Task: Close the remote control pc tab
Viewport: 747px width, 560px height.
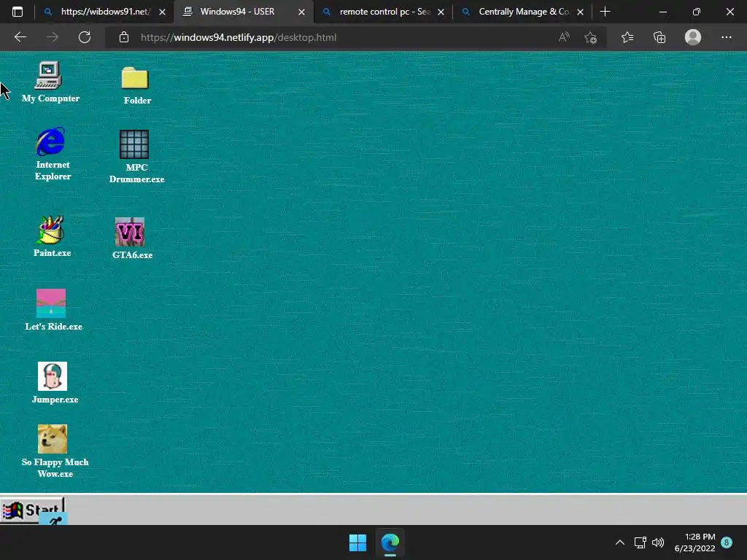Action: pyautogui.click(x=441, y=12)
